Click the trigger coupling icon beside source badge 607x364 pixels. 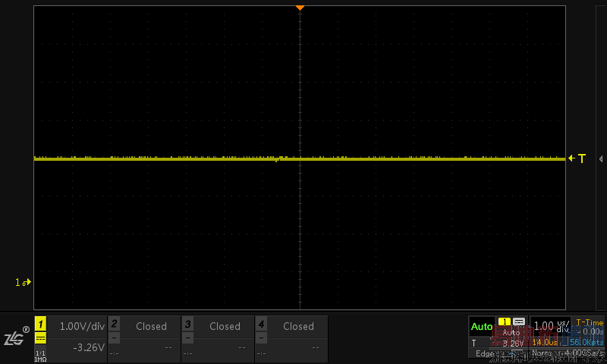[x=519, y=322]
